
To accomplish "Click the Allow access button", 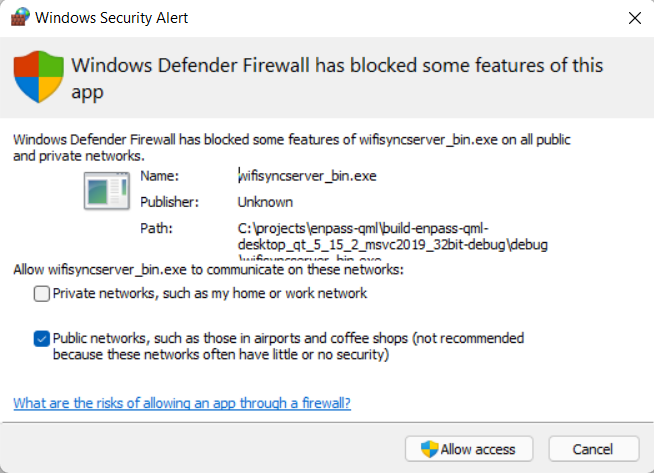I will [x=469, y=449].
